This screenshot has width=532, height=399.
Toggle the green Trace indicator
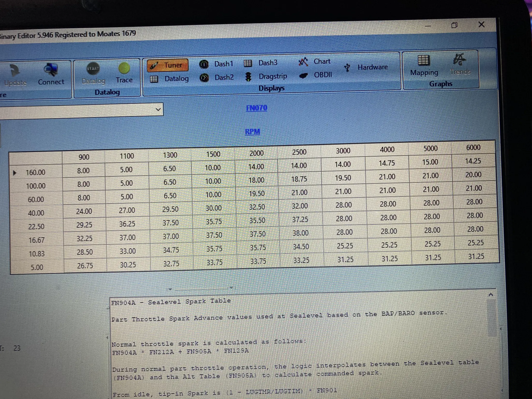124,73
